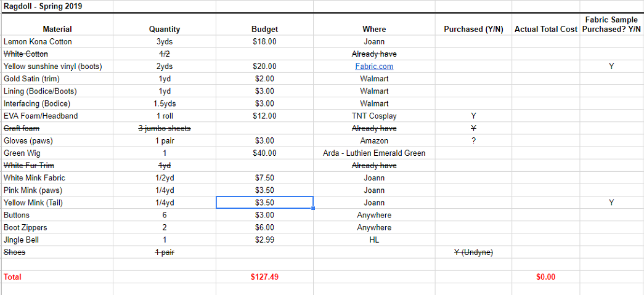Select the red 'Total' label cell
644x295 pixels.
click(x=57, y=277)
